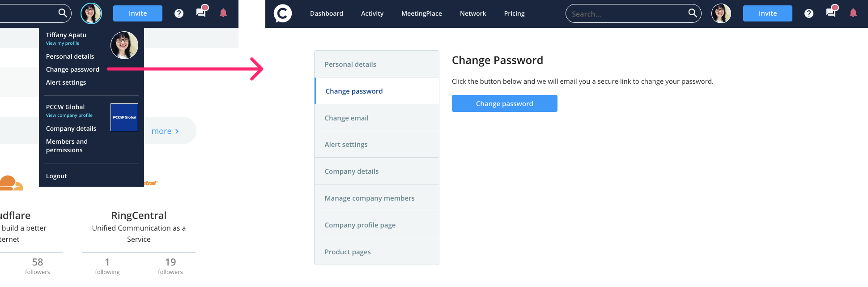The image size is (868, 287).
Task: Switch to the Change email tab
Action: pos(347,118)
